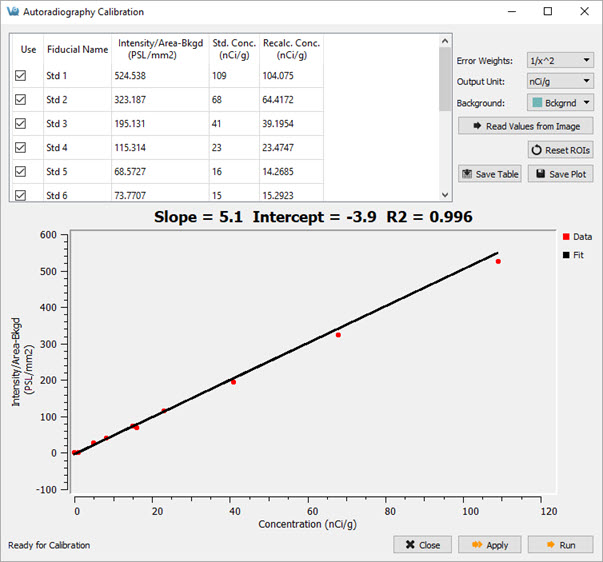The image size is (603, 562).
Task: Click the Save Plot disk icon
Action: click(539, 174)
